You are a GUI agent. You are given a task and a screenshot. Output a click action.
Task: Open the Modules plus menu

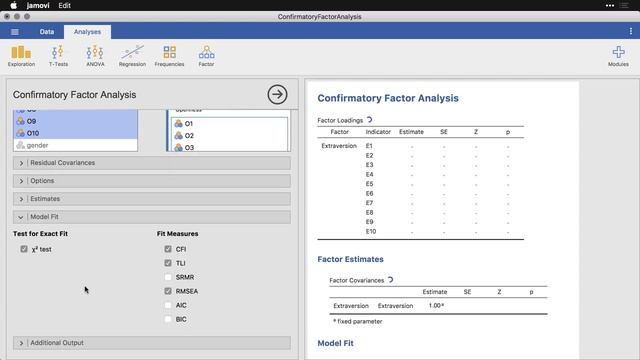coord(618,56)
